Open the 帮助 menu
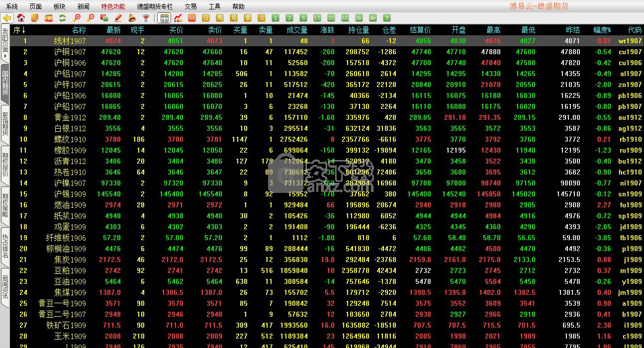 pos(238,6)
